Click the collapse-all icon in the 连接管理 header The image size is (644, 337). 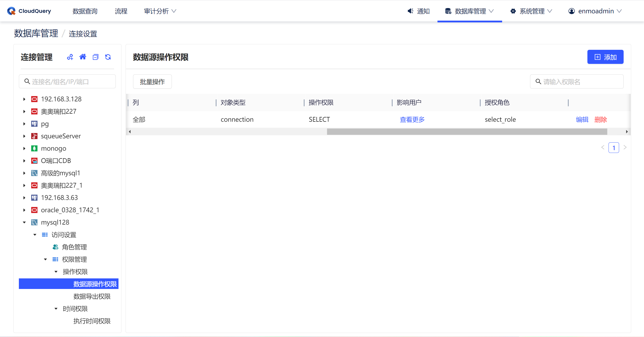click(x=95, y=57)
